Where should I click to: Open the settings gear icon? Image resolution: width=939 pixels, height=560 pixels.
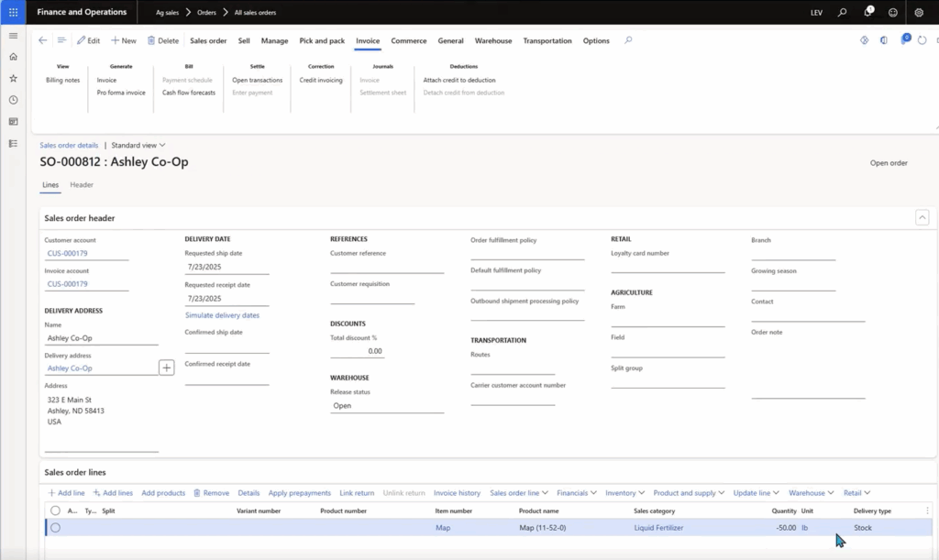919,12
